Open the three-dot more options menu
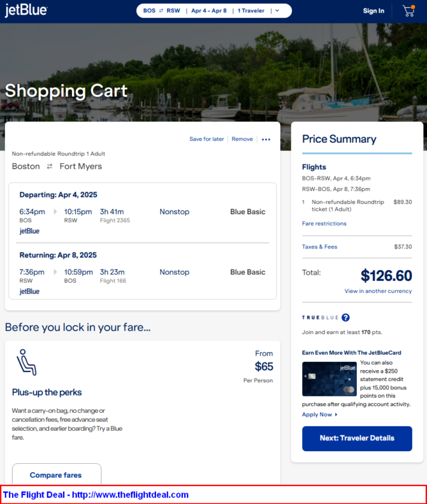The height and width of the screenshot is (504, 427). pos(266,139)
